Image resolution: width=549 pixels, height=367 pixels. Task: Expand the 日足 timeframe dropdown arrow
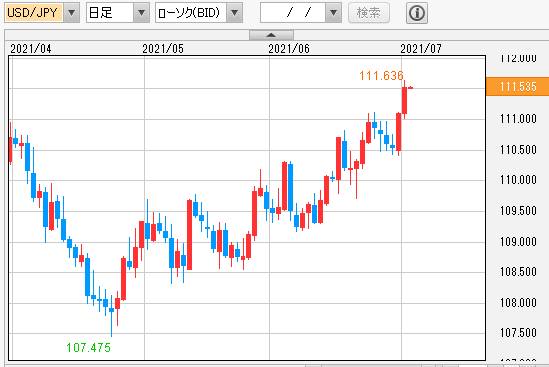141,13
